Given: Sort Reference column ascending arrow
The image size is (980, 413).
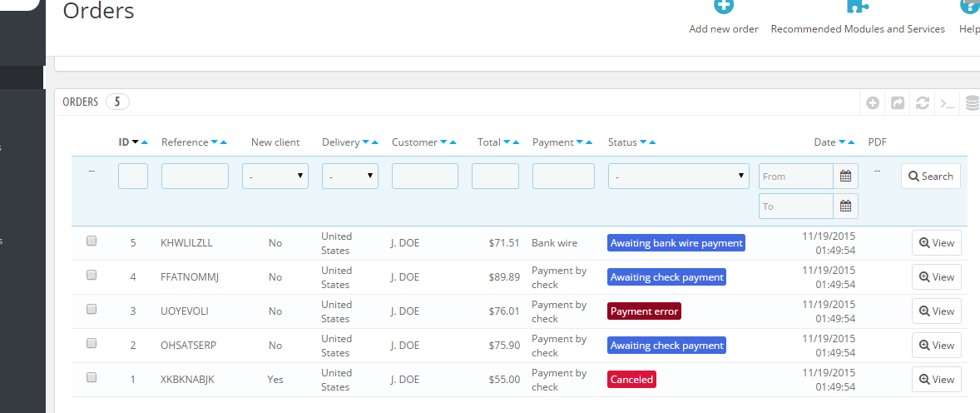Looking at the screenshot, I should coord(223,142).
